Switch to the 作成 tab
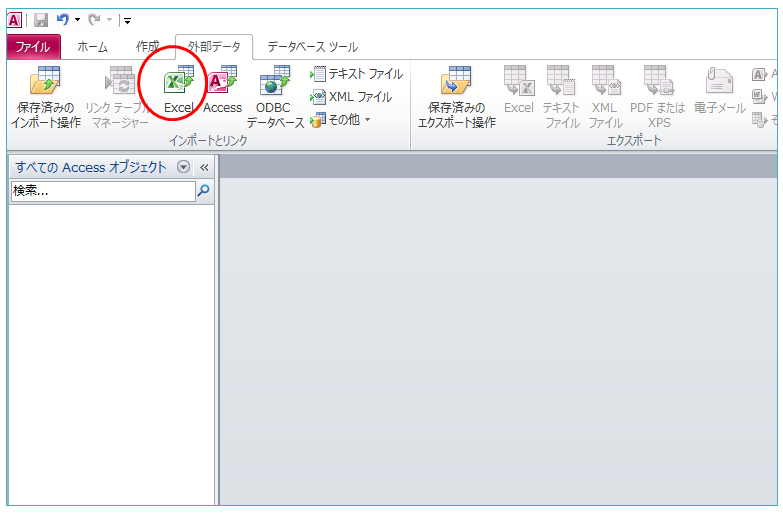This screenshot has width=783, height=513. click(x=147, y=47)
